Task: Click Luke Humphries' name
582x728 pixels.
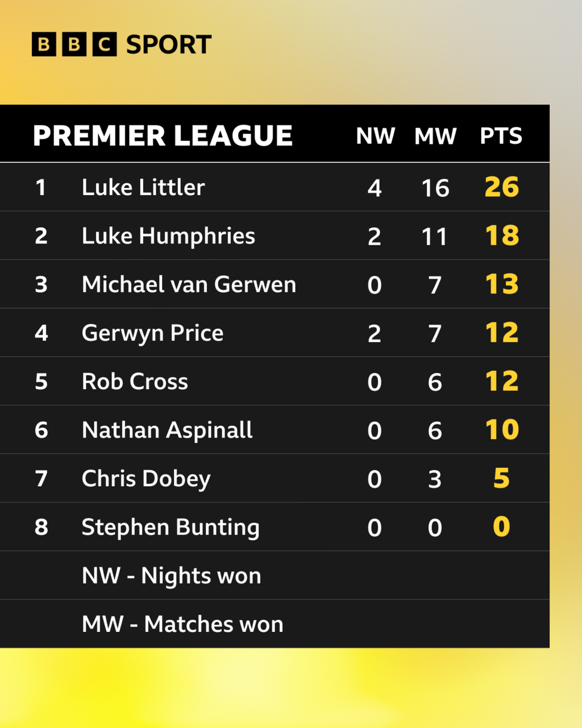Action: (168, 236)
